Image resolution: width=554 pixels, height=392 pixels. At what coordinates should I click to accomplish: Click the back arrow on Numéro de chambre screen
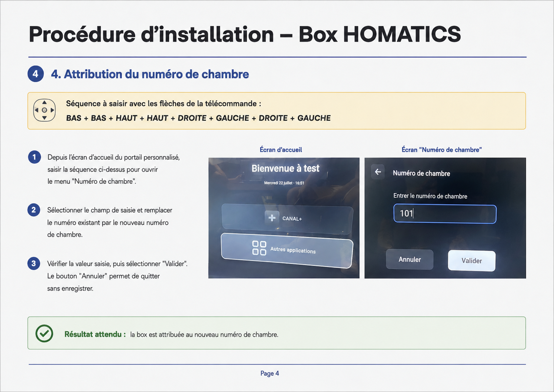coord(378,172)
